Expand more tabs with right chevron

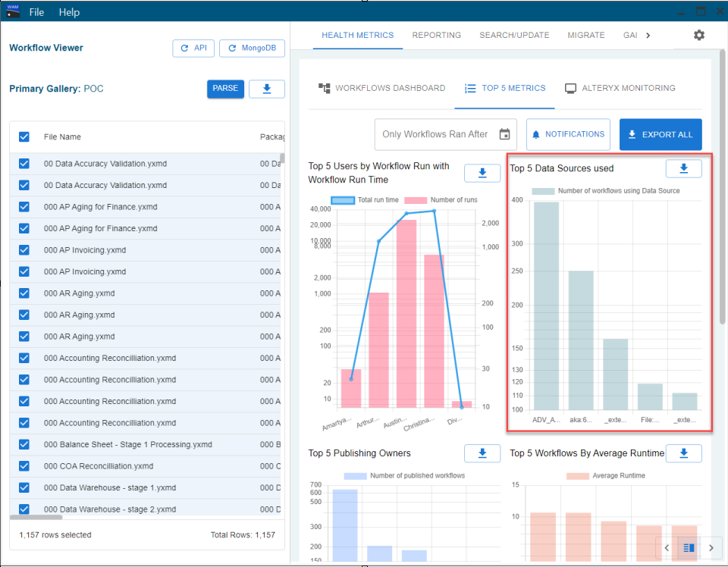point(648,36)
